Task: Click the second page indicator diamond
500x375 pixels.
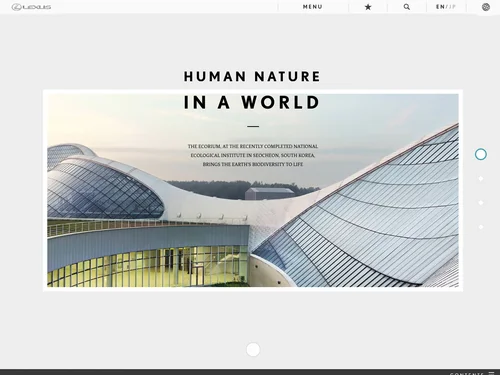Action: 481,179
